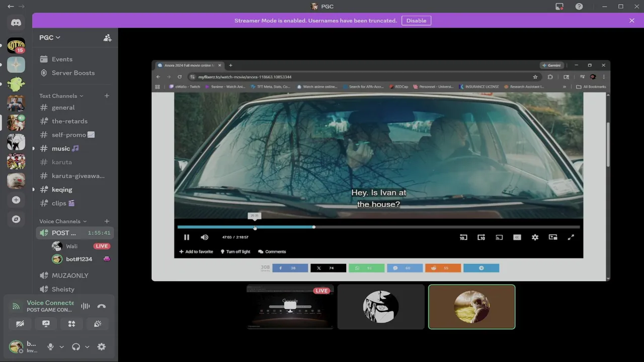Enable picture-in-picture in video player
The width and height of the screenshot is (644, 362).
(x=553, y=237)
